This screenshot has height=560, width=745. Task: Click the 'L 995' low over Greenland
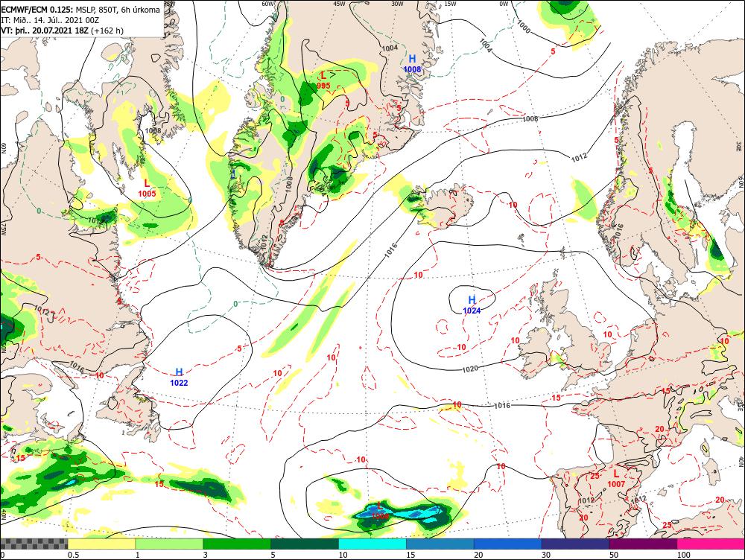(323, 80)
